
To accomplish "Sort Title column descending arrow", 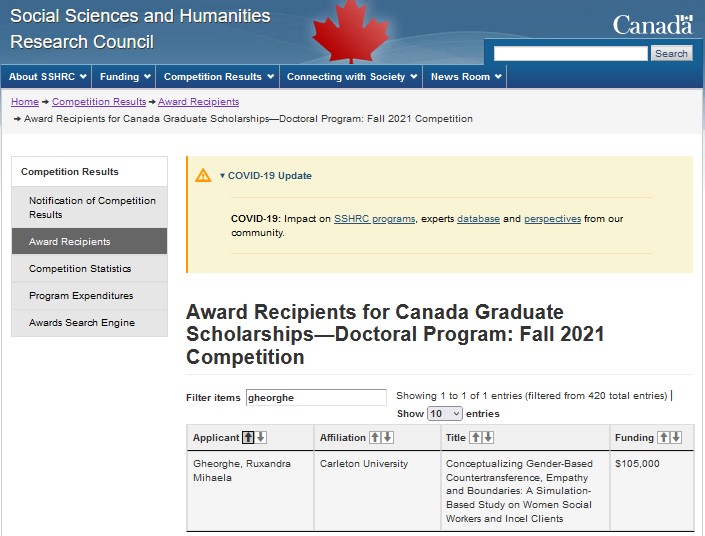I will click(488, 438).
